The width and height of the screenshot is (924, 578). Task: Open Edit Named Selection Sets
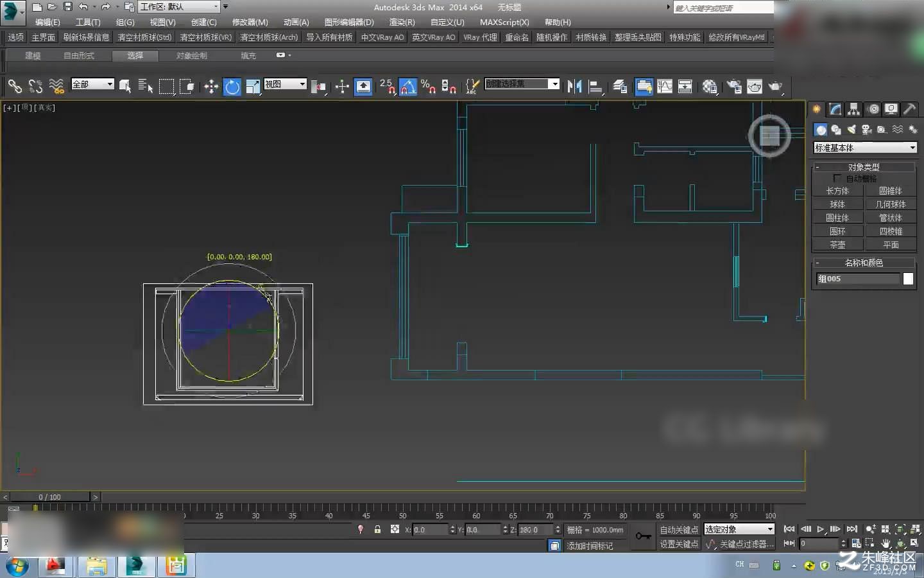472,86
